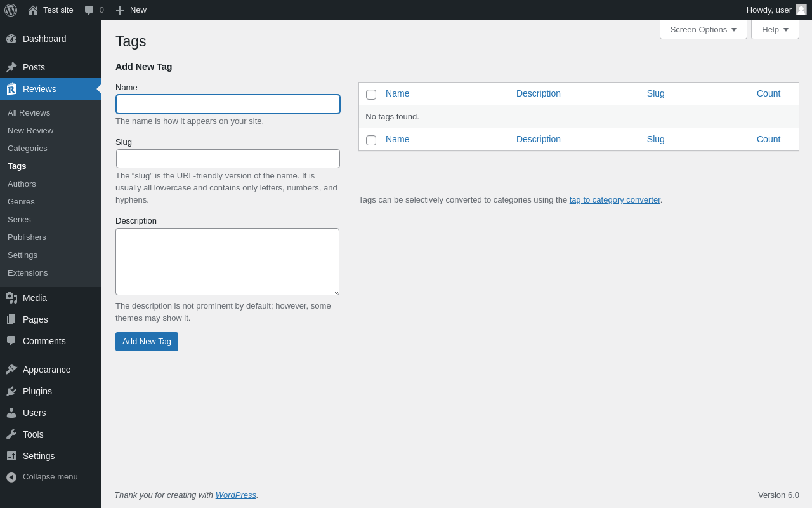812x508 pixels.
Task: Click the Tools wrench icon
Action: [x=11, y=434]
